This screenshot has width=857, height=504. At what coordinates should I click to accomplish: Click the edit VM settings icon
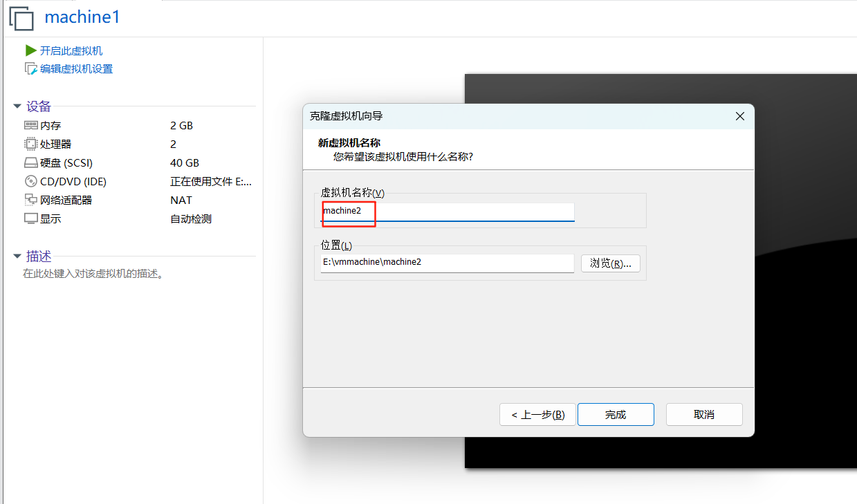tap(30, 68)
